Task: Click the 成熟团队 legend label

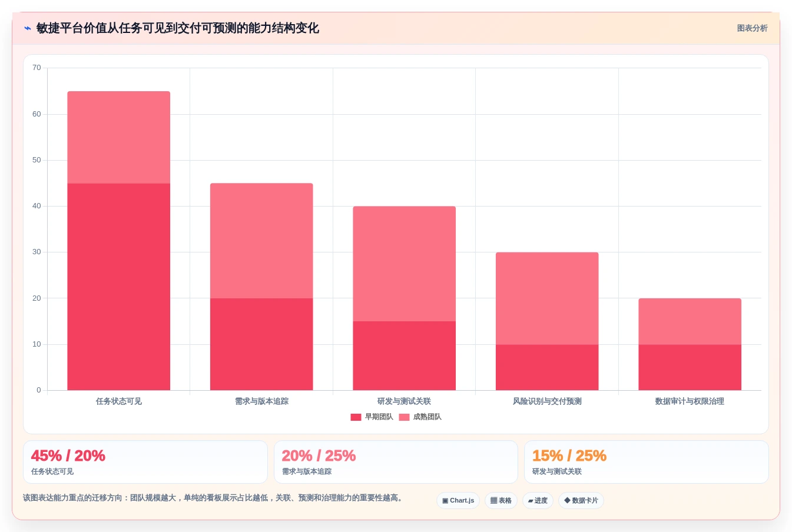Action: tap(427, 417)
